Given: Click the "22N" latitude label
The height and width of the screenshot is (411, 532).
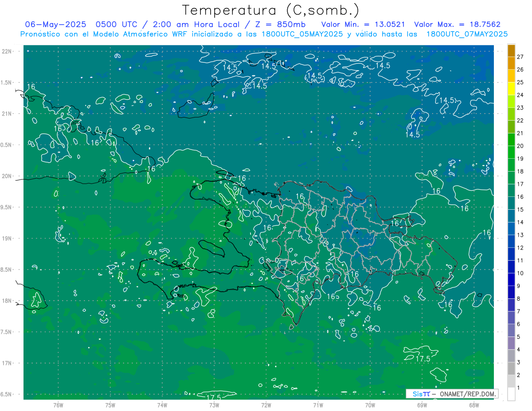Looking at the screenshot, I should coord(7,51).
